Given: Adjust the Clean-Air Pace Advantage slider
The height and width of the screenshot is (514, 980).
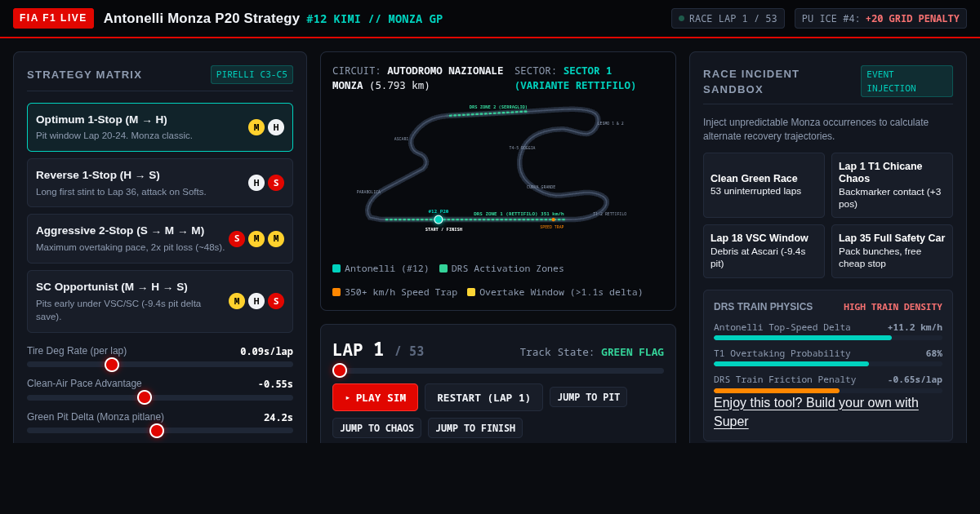Looking at the screenshot, I should (160, 397).
